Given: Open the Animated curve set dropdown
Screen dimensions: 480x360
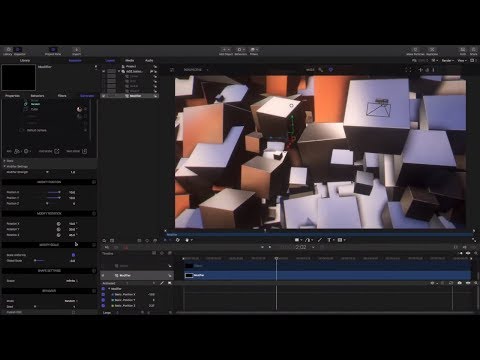Looking at the screenshot, I should point(115,283).
